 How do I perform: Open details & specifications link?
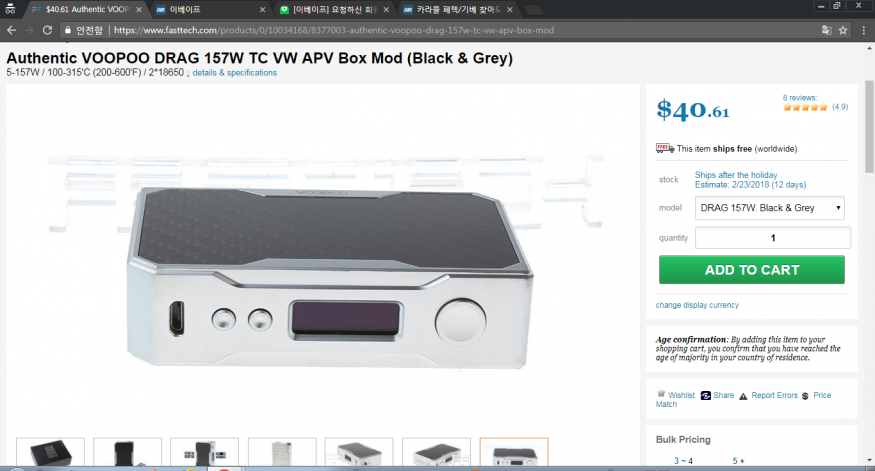click(x=234, y=73)
